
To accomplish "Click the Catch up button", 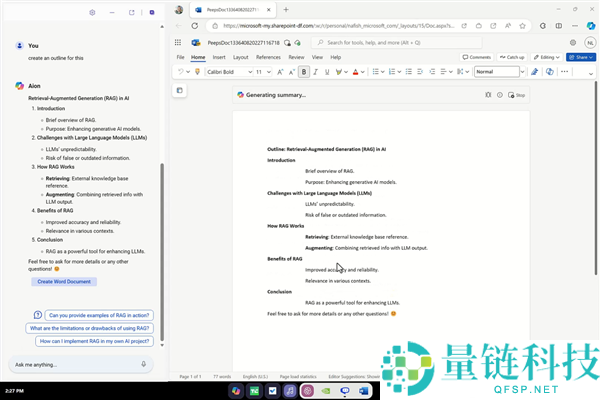I will [x=512, y=57].
